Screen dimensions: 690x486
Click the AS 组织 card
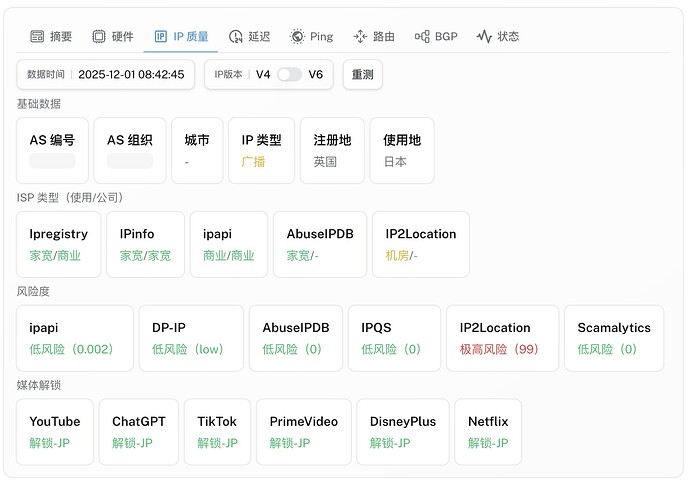tap(130, 150)
